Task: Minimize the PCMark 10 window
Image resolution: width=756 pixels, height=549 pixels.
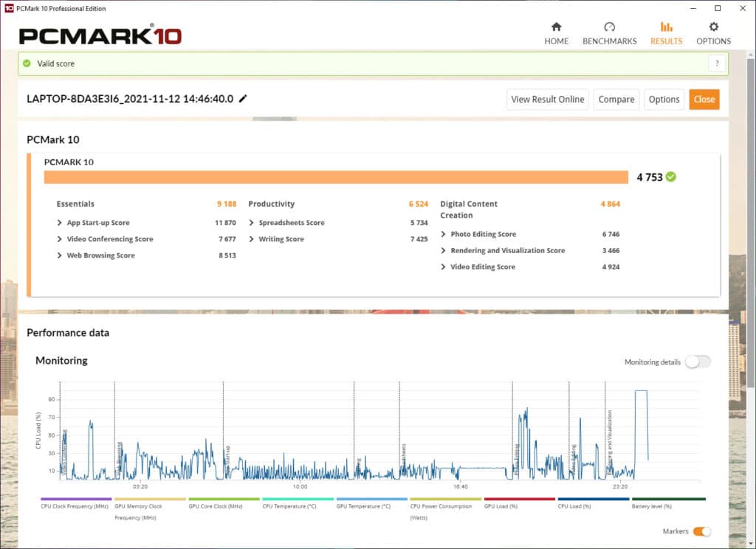Action: [x=693, y=8]
